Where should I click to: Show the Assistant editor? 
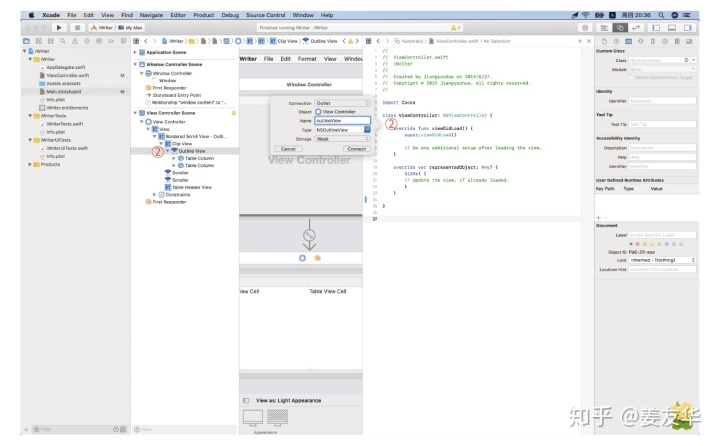[620, 28]
